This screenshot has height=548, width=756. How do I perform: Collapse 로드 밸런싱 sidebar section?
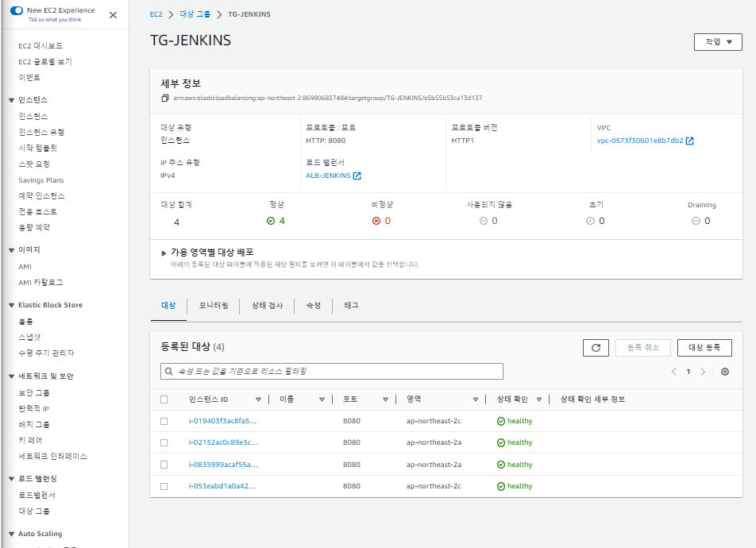click(x=12, y=479)
